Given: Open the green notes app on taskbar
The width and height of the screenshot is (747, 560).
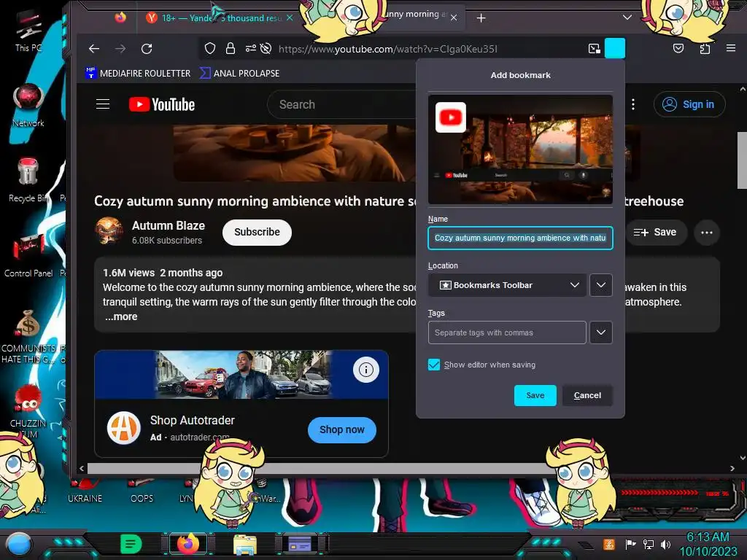Looking at the screenshot, I should click(131, 544).
